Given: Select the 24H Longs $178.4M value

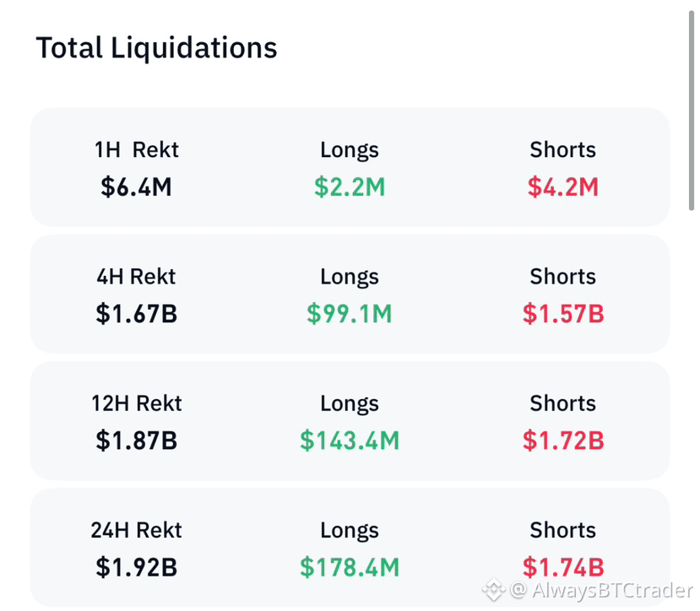Looking at the screenshot, I should tap(350, 567).
